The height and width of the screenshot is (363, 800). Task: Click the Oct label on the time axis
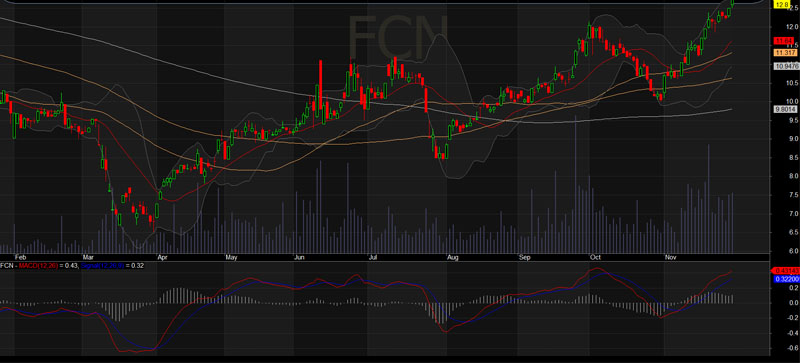594,258
